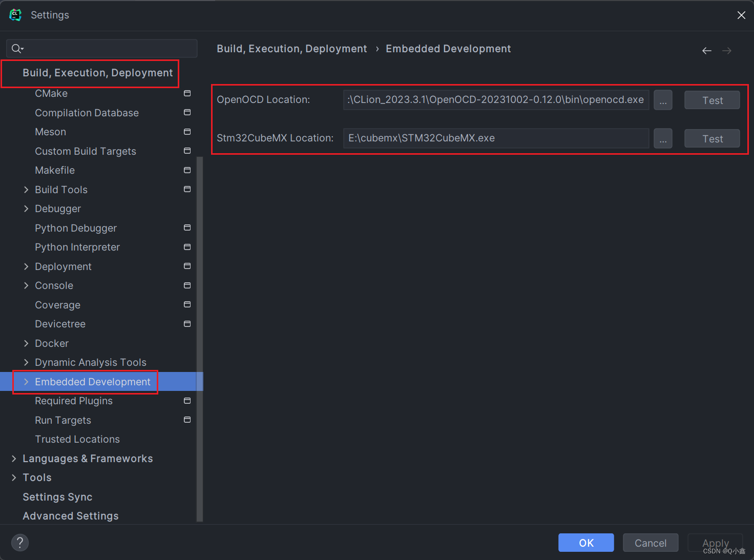The width and height of the screenshot is (754, 560).
Task: Click project-level icon next to Devicetree
Action: click(187, 324)
